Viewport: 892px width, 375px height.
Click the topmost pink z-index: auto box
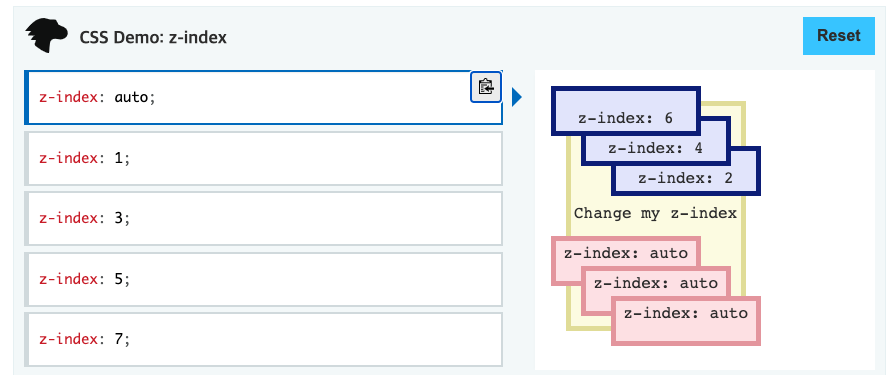click(626, 253)
